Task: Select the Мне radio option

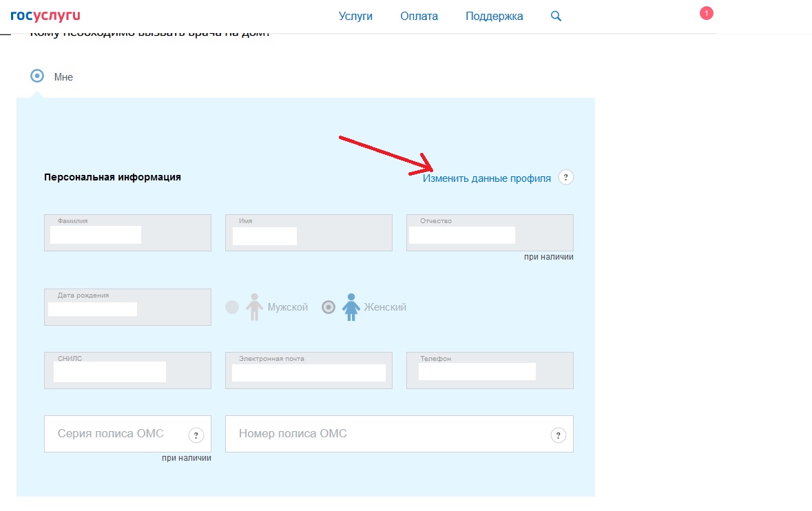Action: point(38,76)
